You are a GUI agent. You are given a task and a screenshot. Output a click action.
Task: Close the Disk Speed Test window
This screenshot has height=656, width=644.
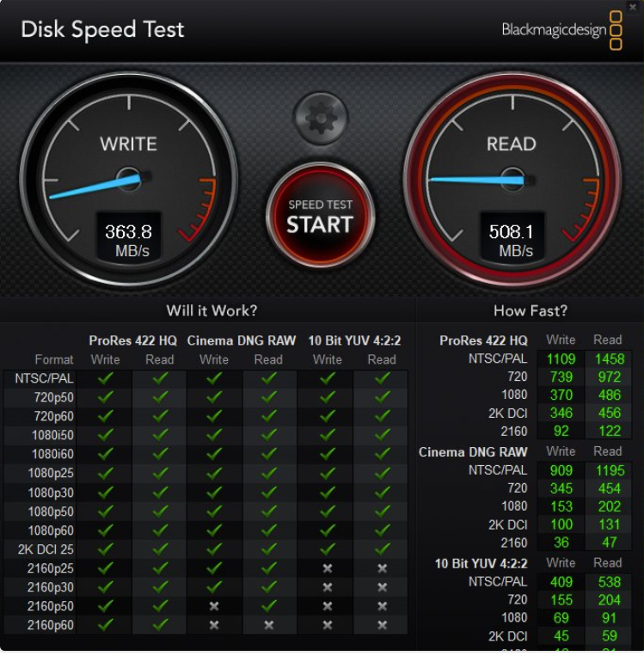pos(633,7)
